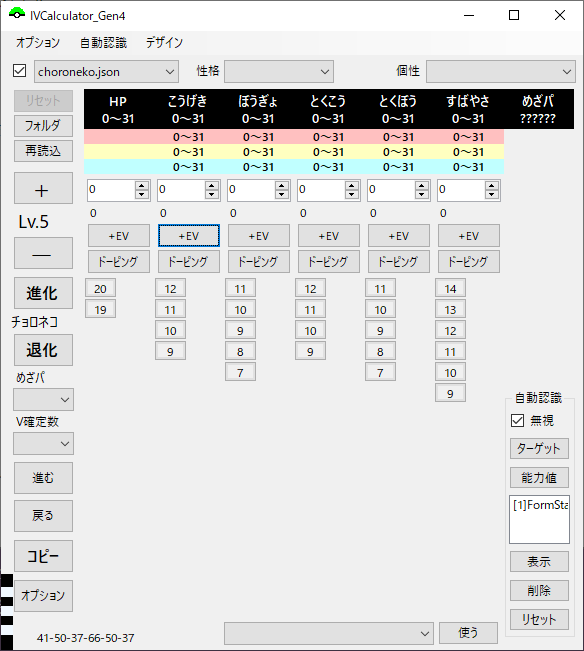The width and height of the screenshot is (584, 651).
Task: Select すばやさ stat value 13
Action: pos(450,309)
